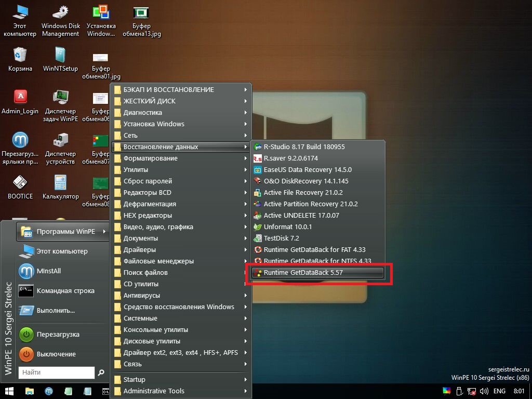Image resolution: width=532 pixels, height=399 pixels.
Task: Open Драйвер ext2, ext3, ext4, HFS+, APFS folder
Action: coord(181,353)
